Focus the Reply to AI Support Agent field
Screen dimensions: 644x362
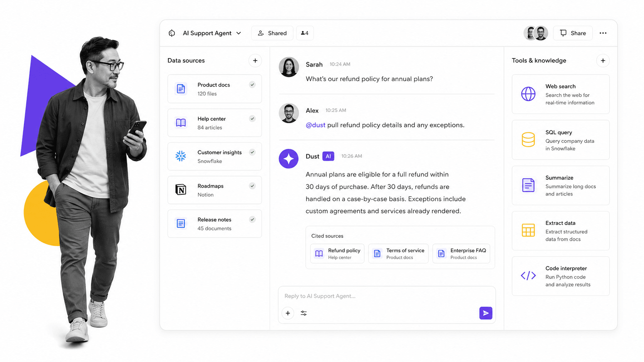[387, 296]
